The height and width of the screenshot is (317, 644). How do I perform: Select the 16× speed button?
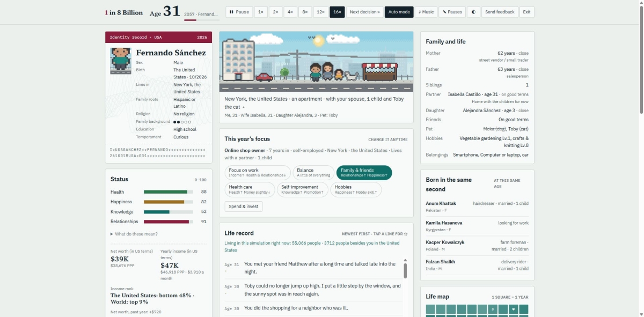(337, 12)
